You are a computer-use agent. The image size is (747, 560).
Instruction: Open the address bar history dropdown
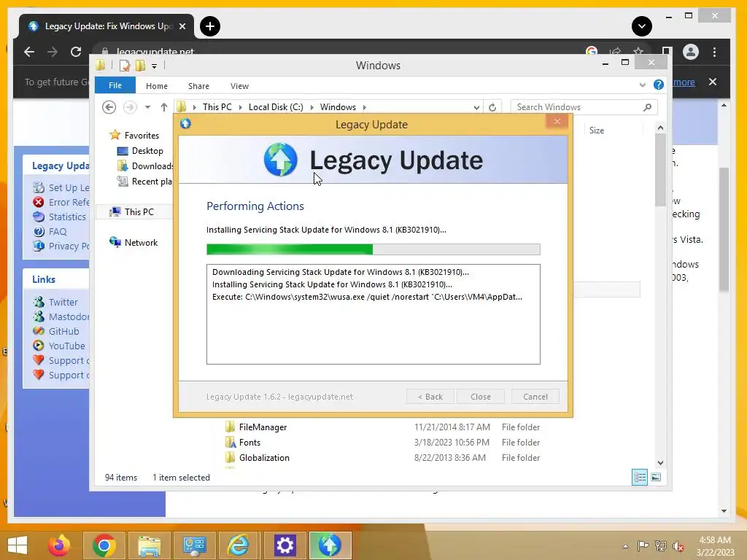coord(476,108)
